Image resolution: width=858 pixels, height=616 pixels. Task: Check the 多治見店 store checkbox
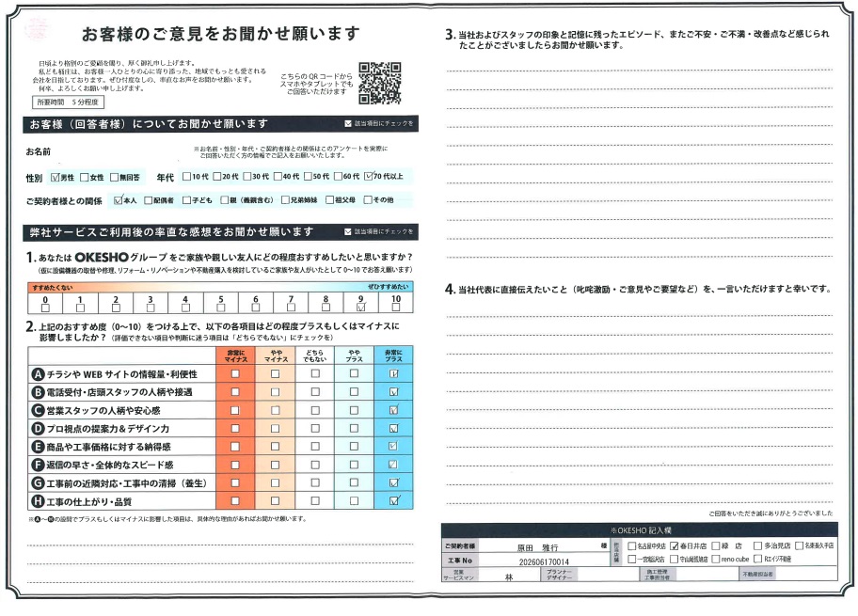[757, 546]
